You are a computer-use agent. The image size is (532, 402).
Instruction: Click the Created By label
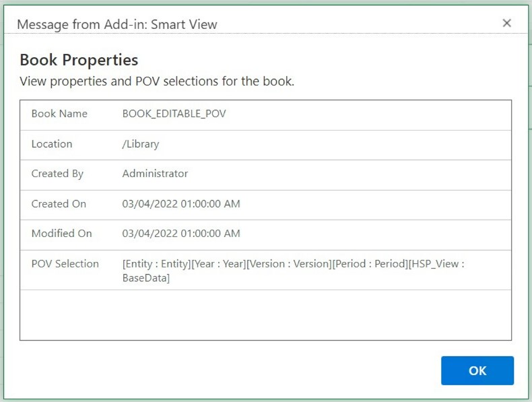click(x=57, y=174)
